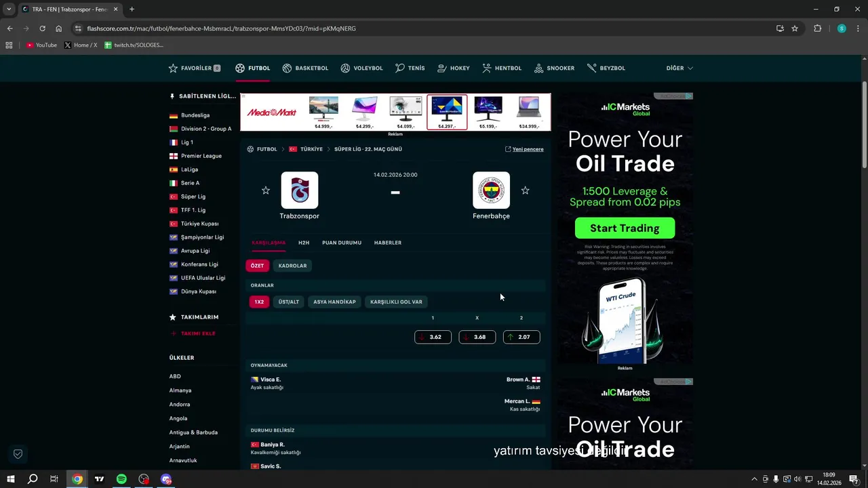Open Dünya Kupası in sidebar
Screen dimensions: 868x488
[x=198, y=291]
